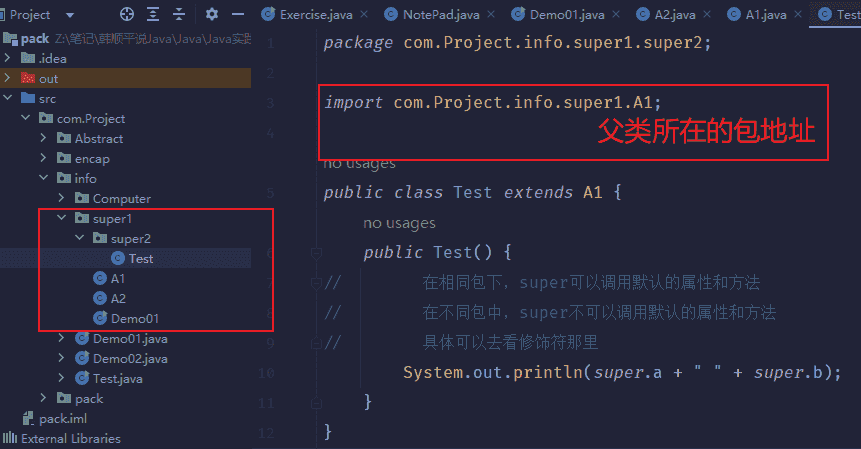Select External Libraries node
Image resolution: width=861 pixels, height=449 pixels.
(x=70, y=438)
